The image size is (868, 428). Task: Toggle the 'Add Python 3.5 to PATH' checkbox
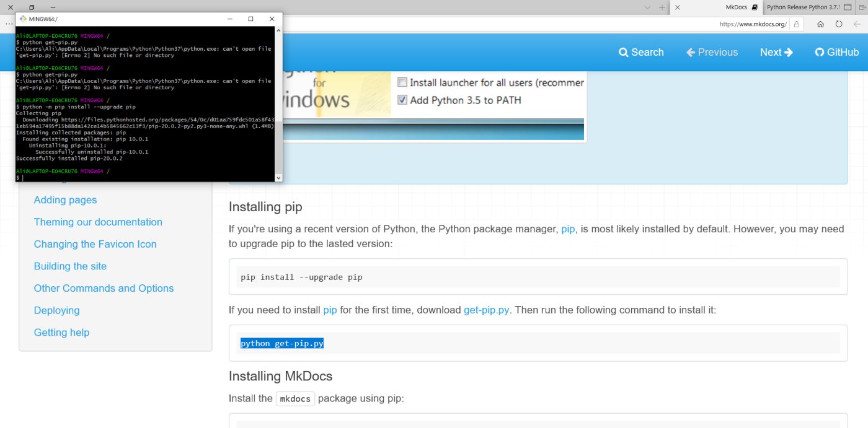click(402, 100)
